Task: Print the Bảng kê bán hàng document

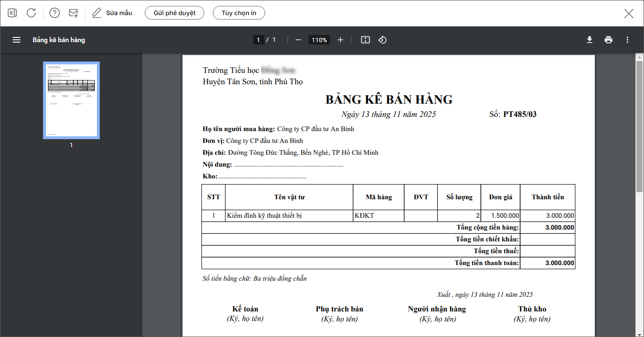Action: coord(609,40)
